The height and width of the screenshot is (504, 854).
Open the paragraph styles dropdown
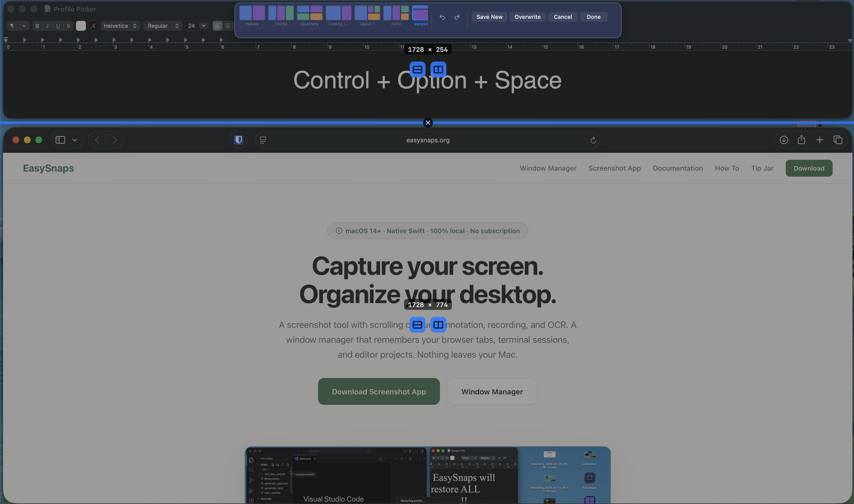[x=18, y=26]
